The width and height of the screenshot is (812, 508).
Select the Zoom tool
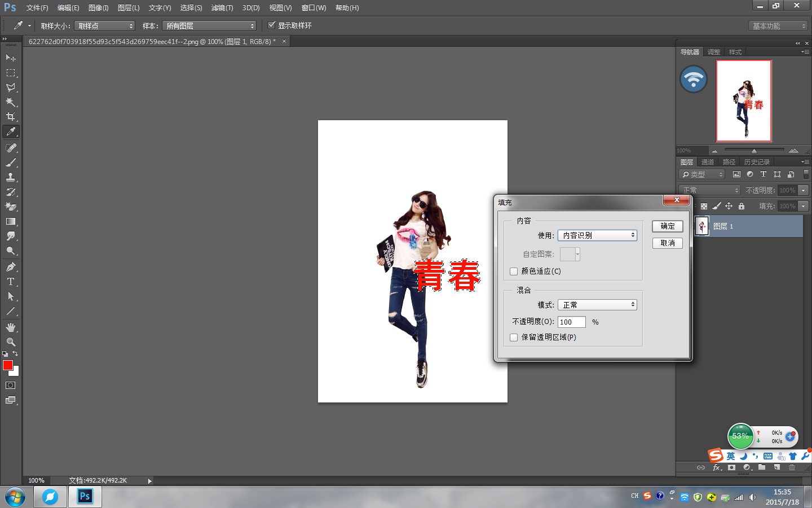pyautogui.click(x=11, y=342)
